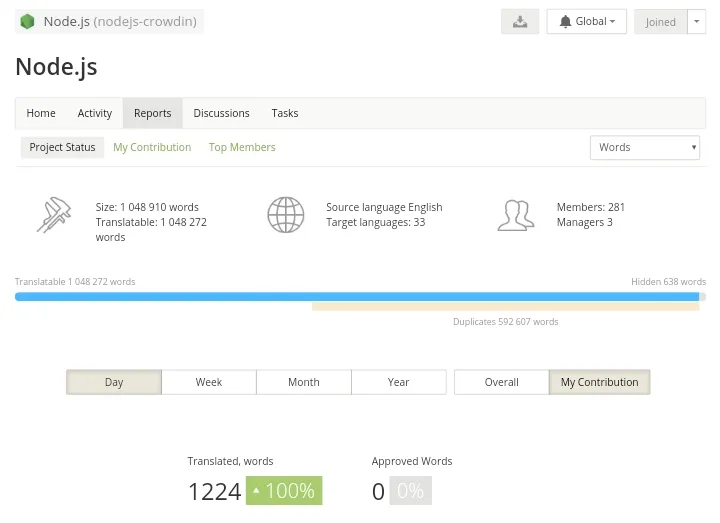Click the 'Duplicates 592 607 words' label
Image resolution: width=720 pixels, height=523 pixels.
[506, 322]
